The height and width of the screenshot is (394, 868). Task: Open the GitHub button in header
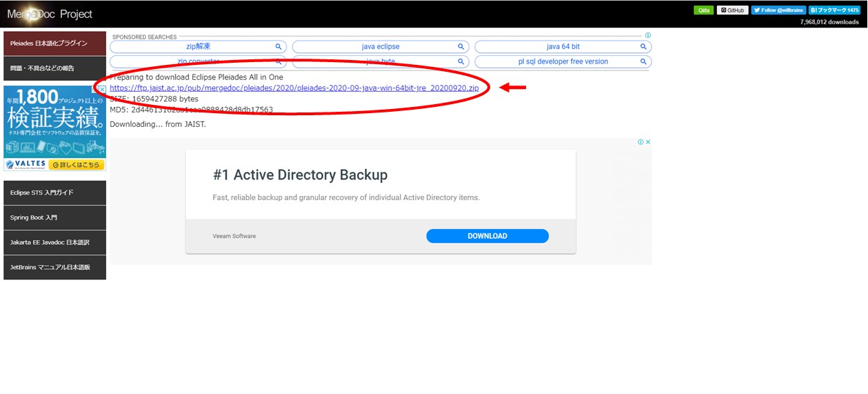732,10
